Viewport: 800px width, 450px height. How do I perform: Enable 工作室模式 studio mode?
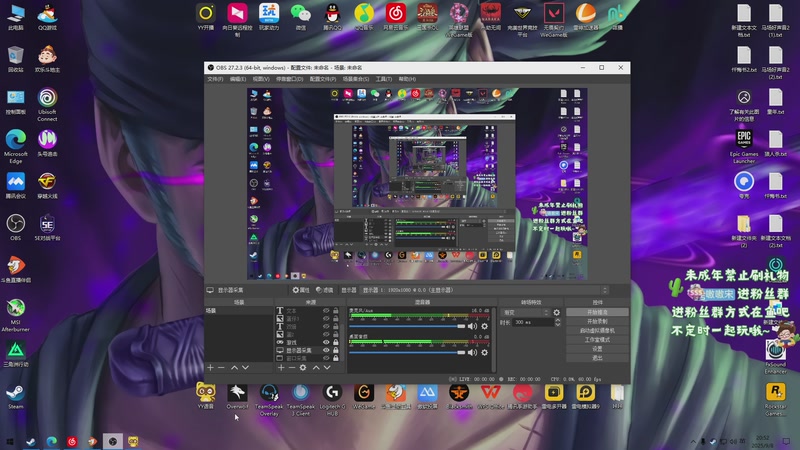pyautogui.click(x=597, y=340)
